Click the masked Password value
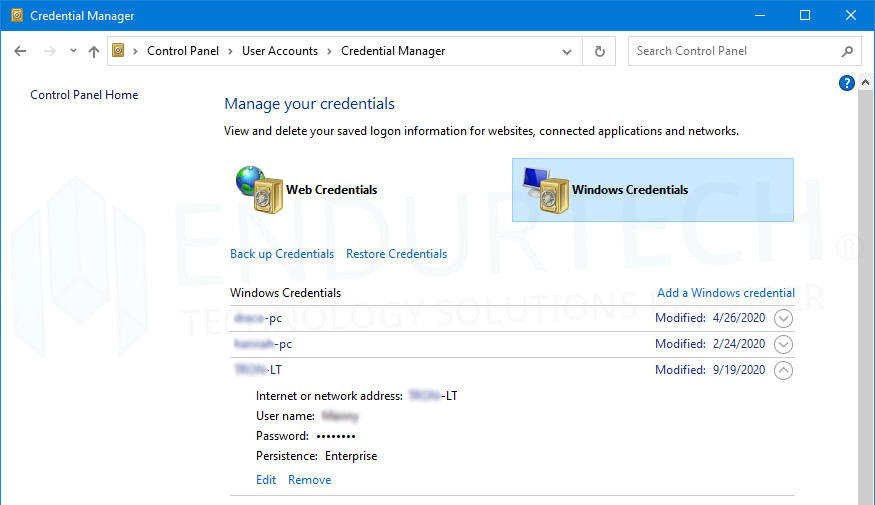 click(336, 436)
